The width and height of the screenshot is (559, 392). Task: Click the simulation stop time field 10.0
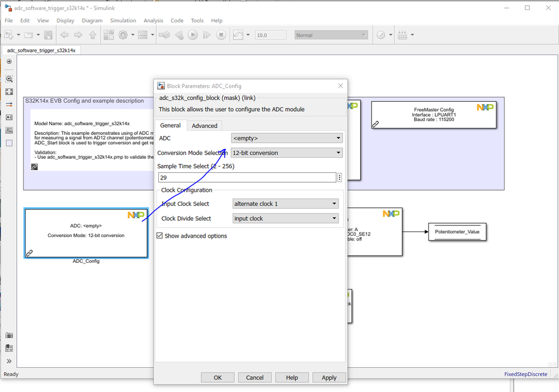(271, 35)
